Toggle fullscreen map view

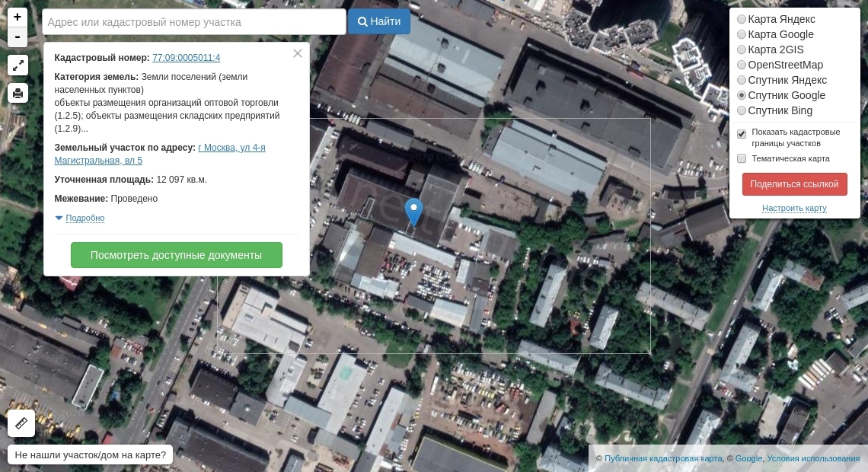[x=18, y=65]
